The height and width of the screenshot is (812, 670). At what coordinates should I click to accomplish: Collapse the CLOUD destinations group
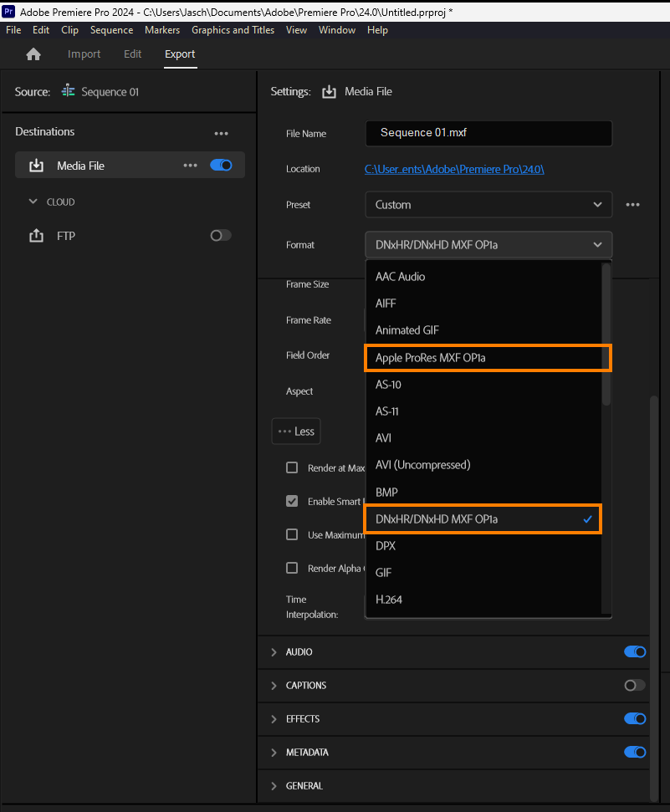click(x=33, y=202)
